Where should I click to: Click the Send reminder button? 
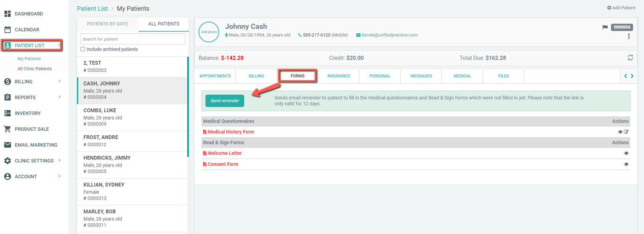225,101
